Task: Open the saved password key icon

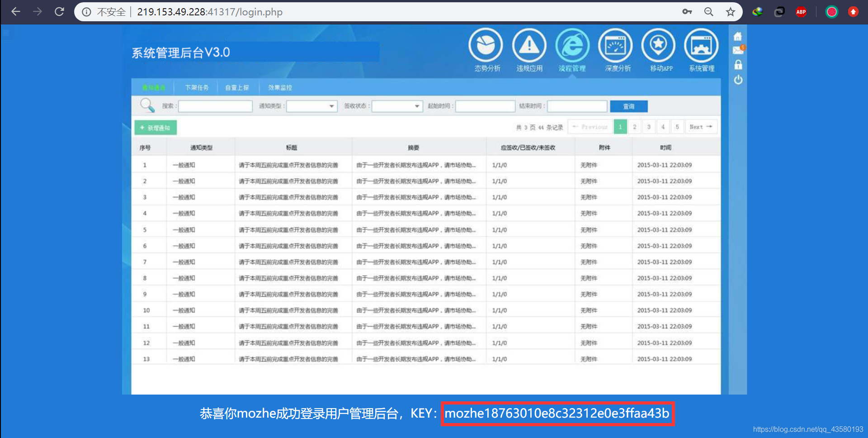Action: tap(687, 12)
